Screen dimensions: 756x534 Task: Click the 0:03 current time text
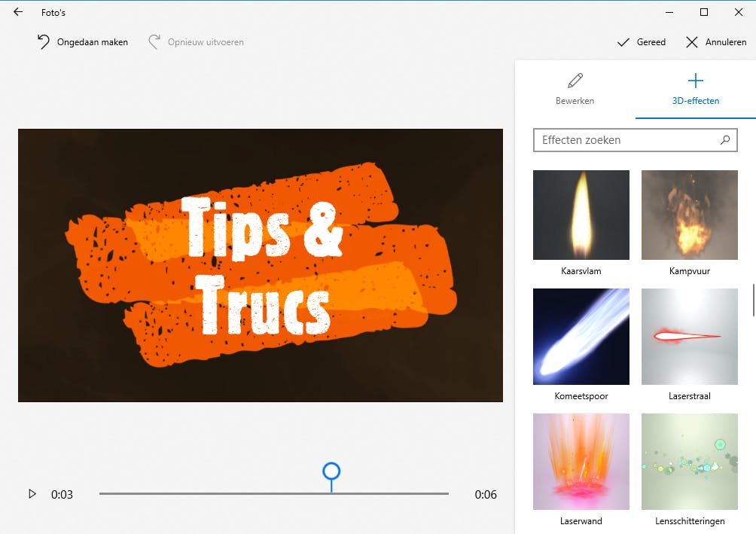[62, 494]
